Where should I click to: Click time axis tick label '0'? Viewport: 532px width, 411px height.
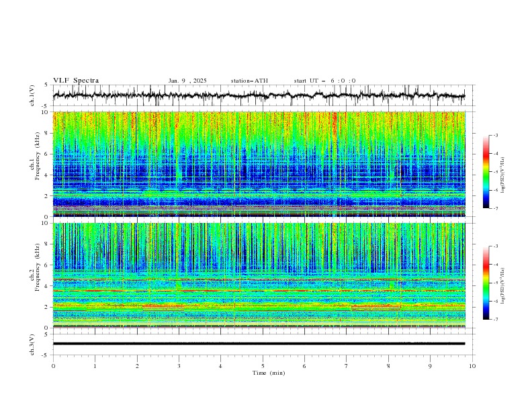pos(53,366)
